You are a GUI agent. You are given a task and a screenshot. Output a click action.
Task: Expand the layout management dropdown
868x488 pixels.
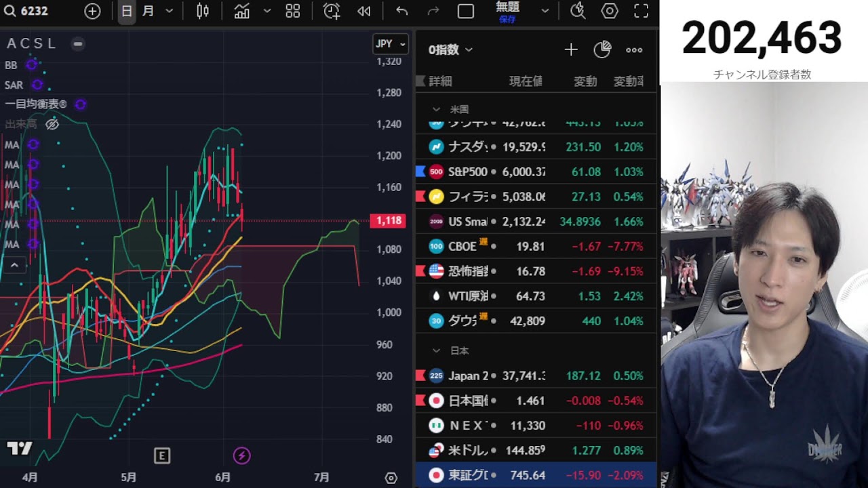[545, 11]
